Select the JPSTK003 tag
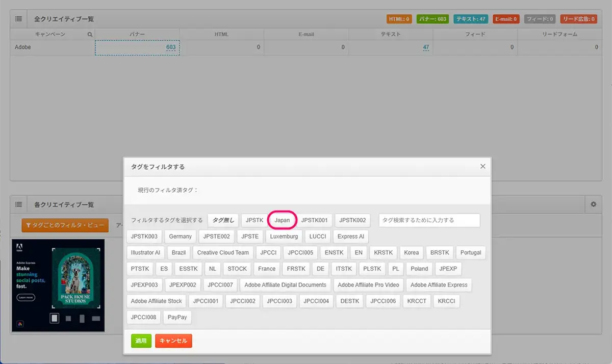Image resolution: width=612 pixels, height=364 pixels. [144, 237]
